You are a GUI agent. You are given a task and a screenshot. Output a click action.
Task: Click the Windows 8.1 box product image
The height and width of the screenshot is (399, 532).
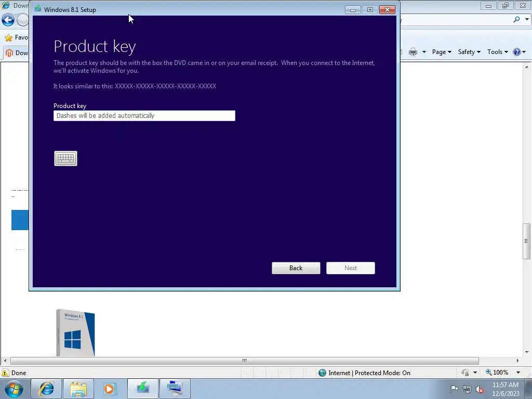point(75,332)
